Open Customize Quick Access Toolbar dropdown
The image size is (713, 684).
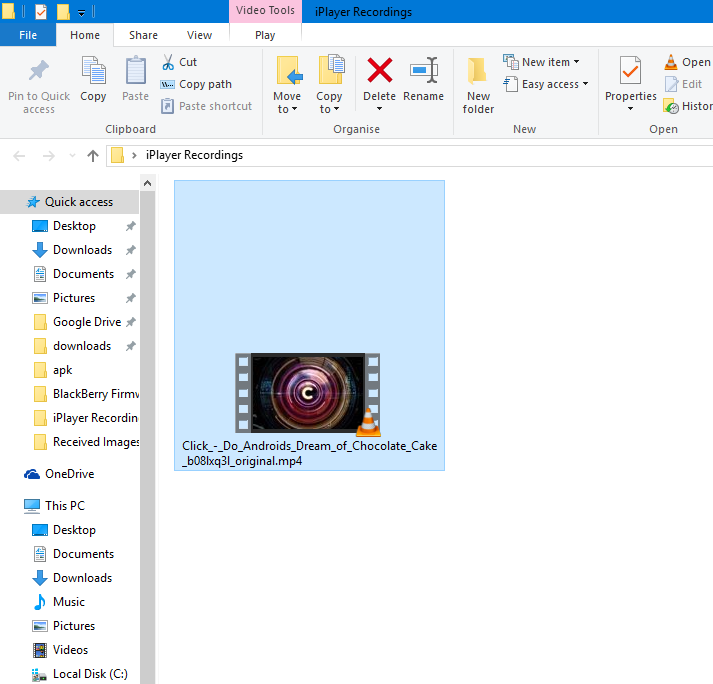pos(81,13)
